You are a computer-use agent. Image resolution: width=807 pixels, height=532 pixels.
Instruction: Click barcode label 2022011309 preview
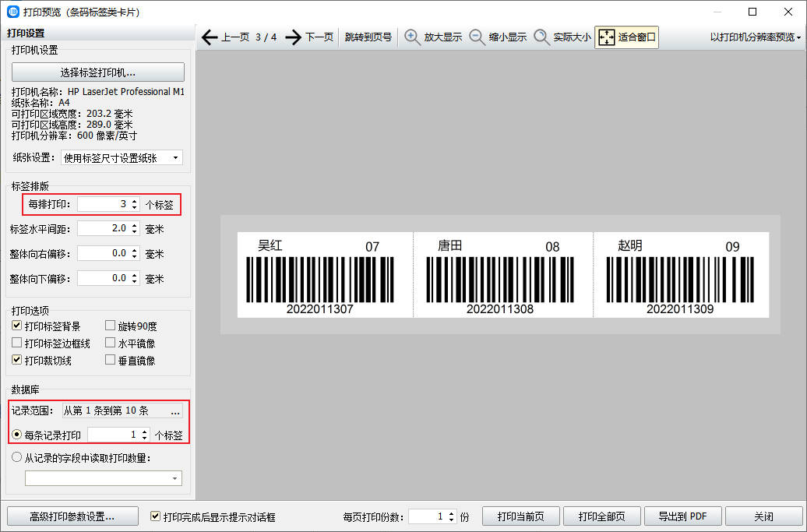tap(682, 275)
